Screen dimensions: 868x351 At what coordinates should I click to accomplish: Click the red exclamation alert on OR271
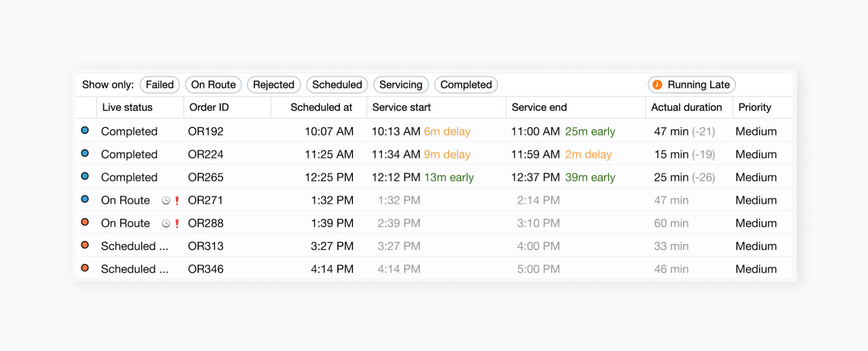(x=177, y=200)
